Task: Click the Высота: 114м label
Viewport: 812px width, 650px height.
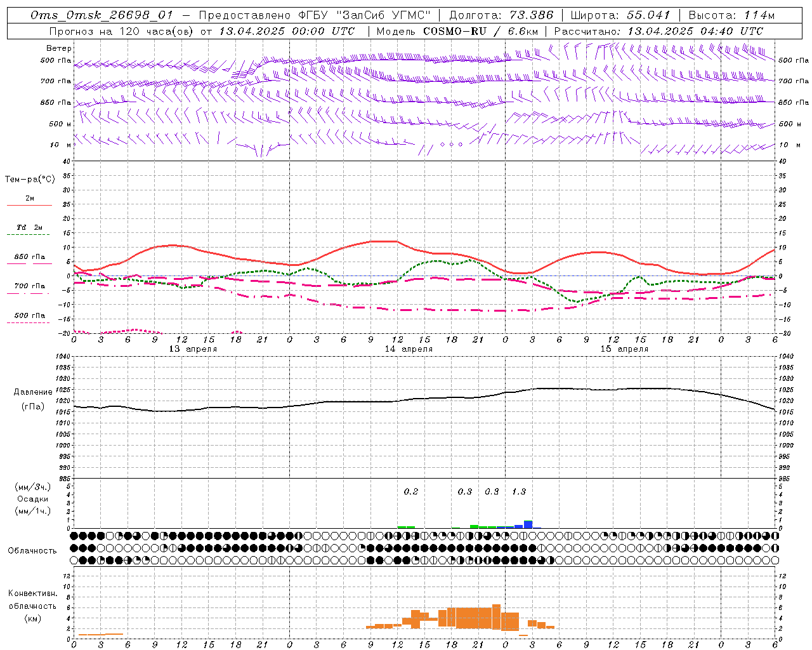Action: (731, 15)
